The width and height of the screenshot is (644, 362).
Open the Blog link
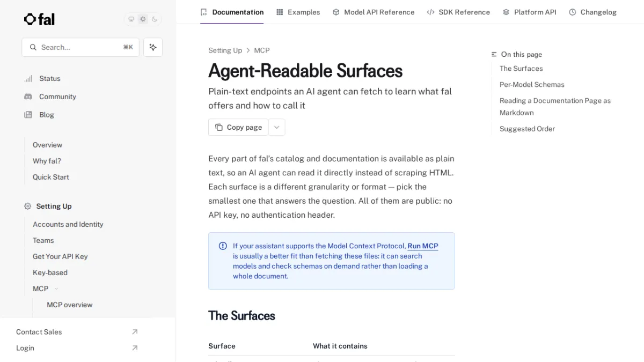47,115
